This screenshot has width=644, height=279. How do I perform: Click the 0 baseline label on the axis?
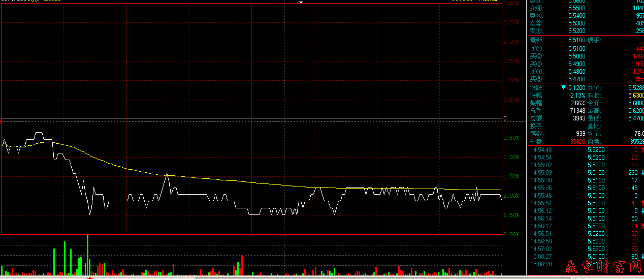[505, 118]
